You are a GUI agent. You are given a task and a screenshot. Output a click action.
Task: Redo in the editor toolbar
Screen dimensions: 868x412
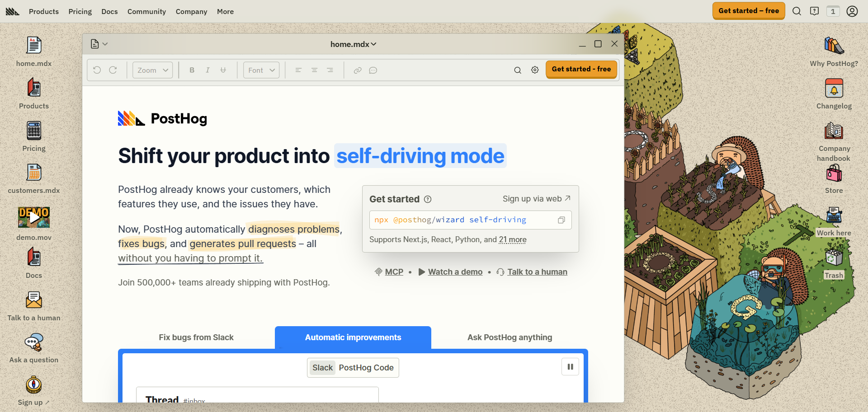(x=113, y=70)
